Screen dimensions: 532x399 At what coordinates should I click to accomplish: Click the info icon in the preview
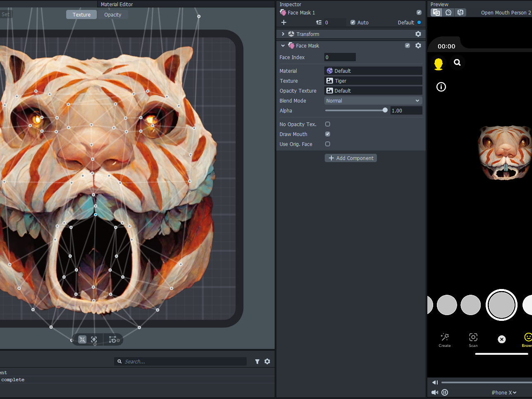(441, 87)
